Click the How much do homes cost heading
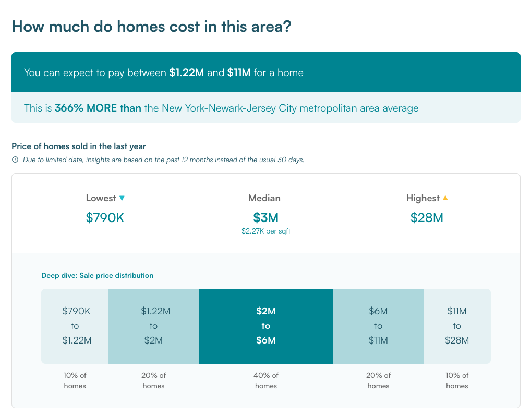The image size is (532, 417). click(151, 27)
